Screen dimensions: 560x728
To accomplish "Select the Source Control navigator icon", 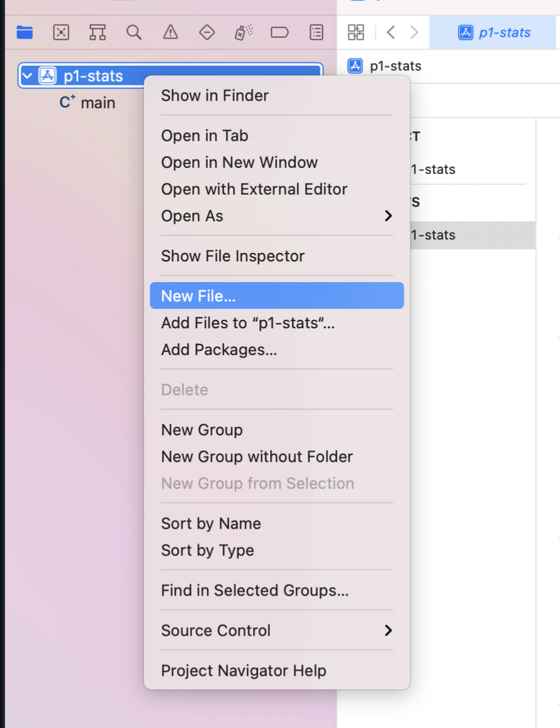I will (x=61, y=32).
